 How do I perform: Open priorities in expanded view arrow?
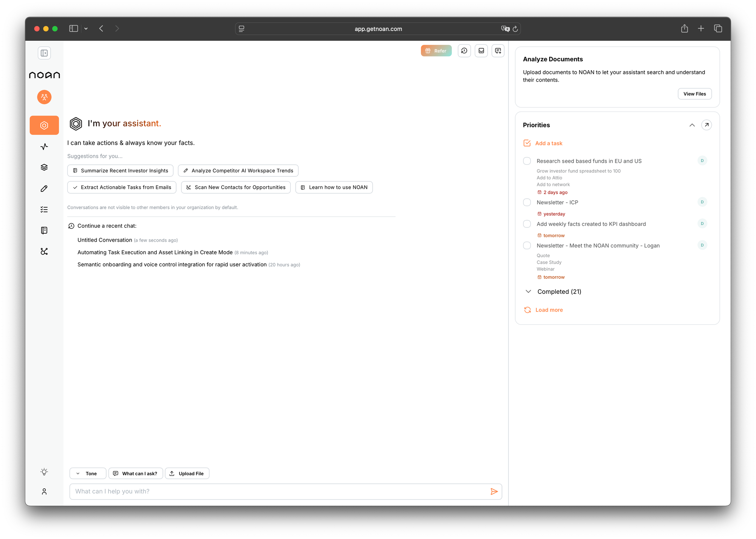coord(706,125)
